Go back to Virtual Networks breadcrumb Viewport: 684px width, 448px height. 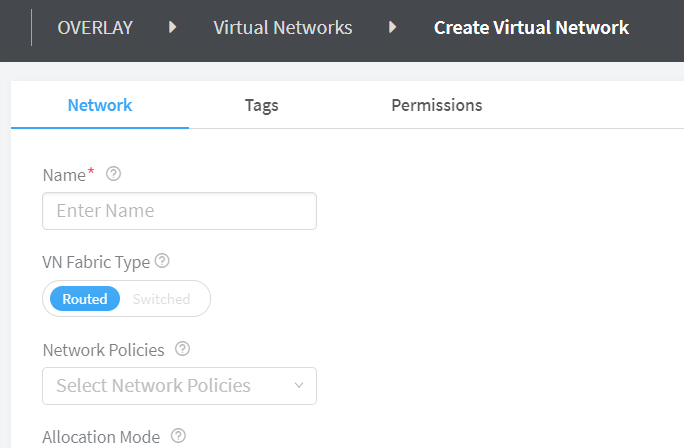pyautogui.click(x=283, y=27)
